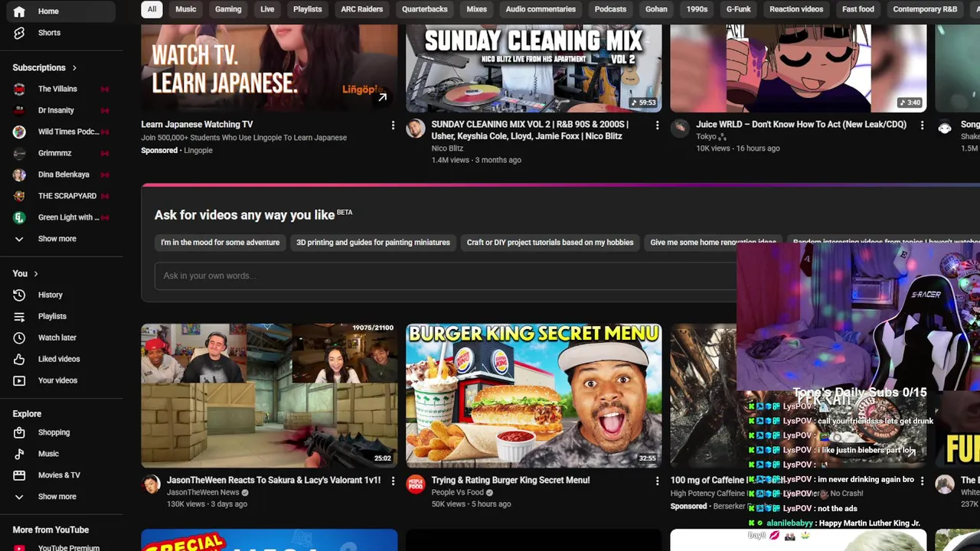Open the Movies & TV icon
Screen dimensions: 980x551
click(x=19, y=475)
